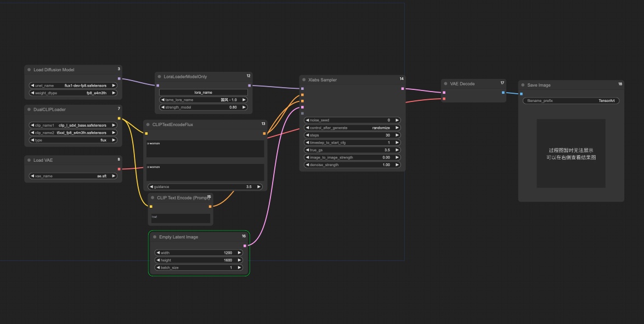Click the yellow CLIP output port on DualCLIPLoader
The image size is (644, 324).
coord(119,118)
